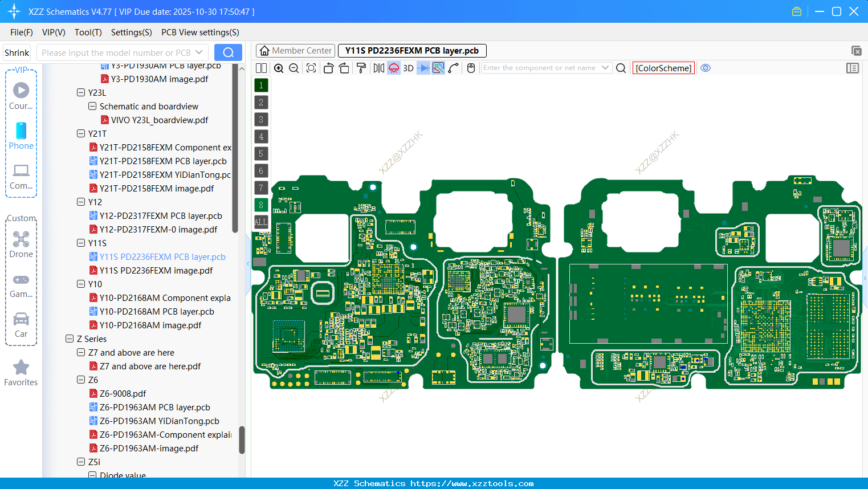Select PCB layer 1 from layer list
Image resolution: width=868 pixels, height=489 pixels.
(x=260, y=85)
